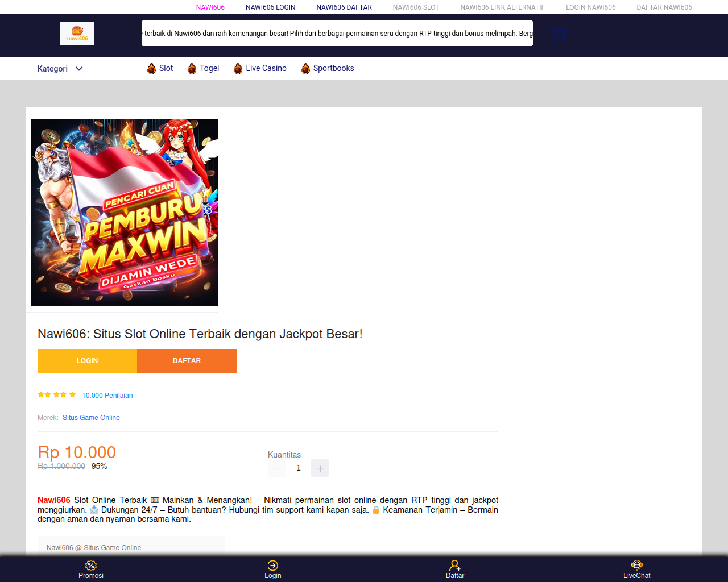The width and height of the screenshot is (728, 582).
Task: Click the flame icon beside Togel
Action: pyautogui.click(x=192, y=69)
